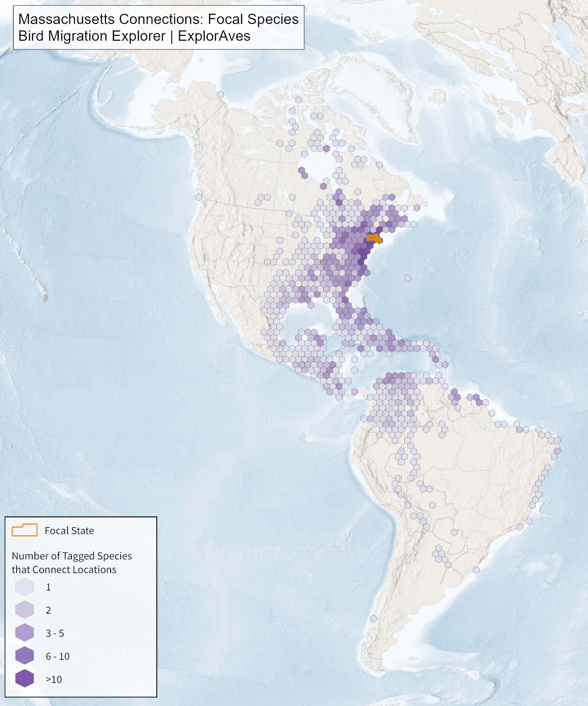The width and height of the screenshot is (588, 706).
Task: Click the 'that Connect Locations' legend text
Action: click(64, 570)
